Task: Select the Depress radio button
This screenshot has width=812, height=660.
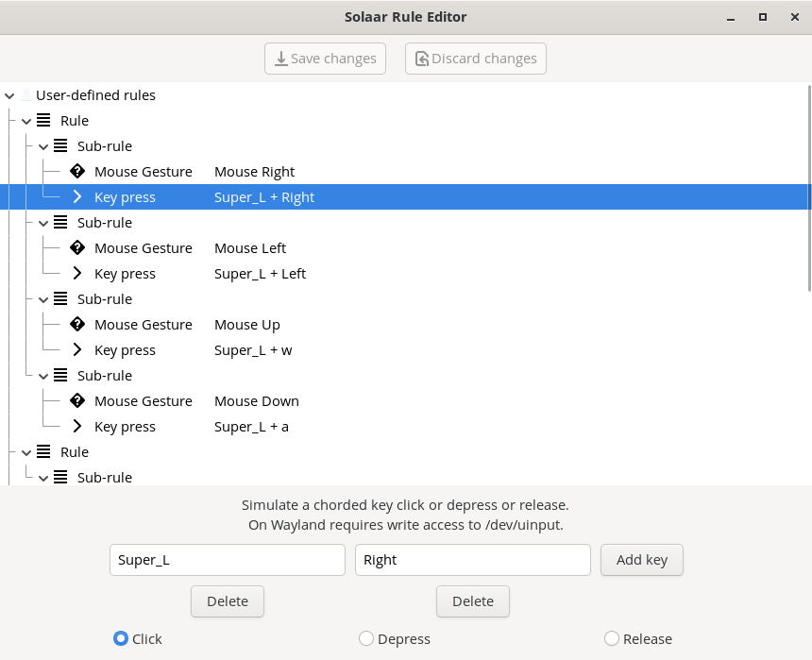Action: [x=366, y=639]
